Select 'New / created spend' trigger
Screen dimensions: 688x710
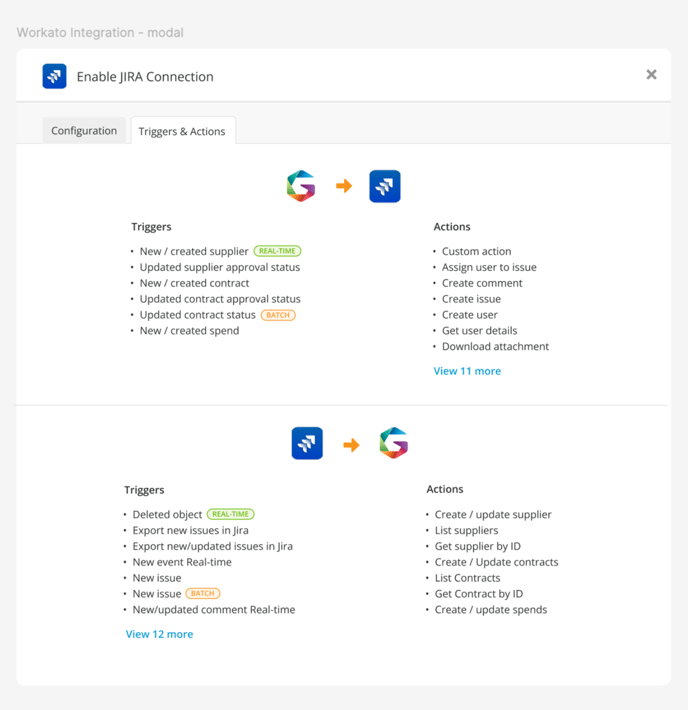pyautogui.click(x=189, y=331)
